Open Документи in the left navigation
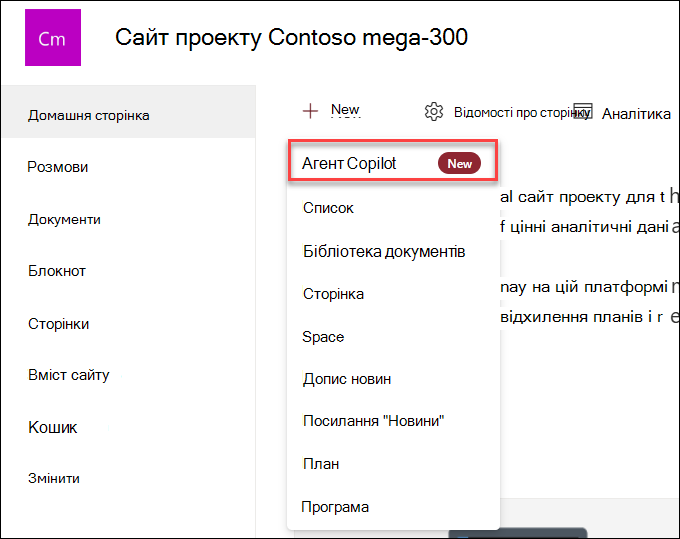680x539 pixels. 64,219
